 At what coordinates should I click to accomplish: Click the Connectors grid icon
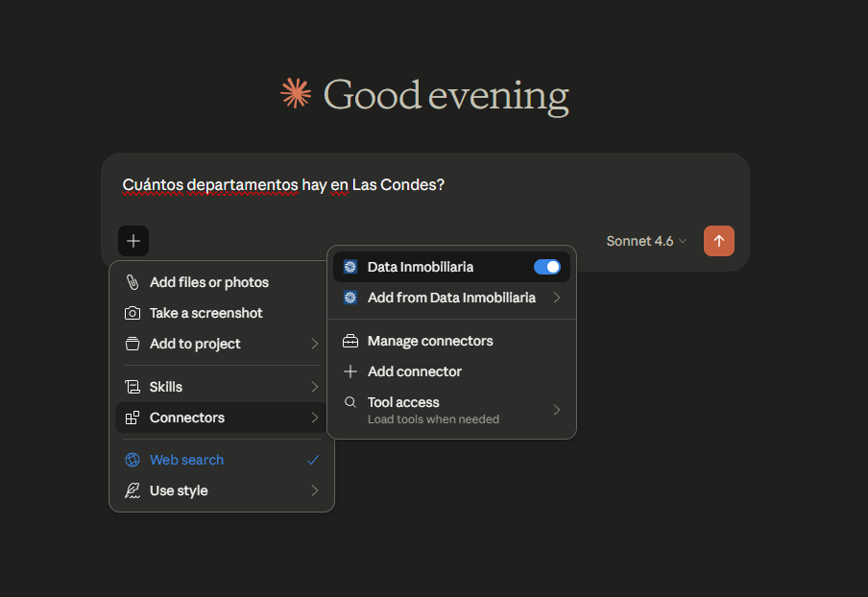coord(133,418)
